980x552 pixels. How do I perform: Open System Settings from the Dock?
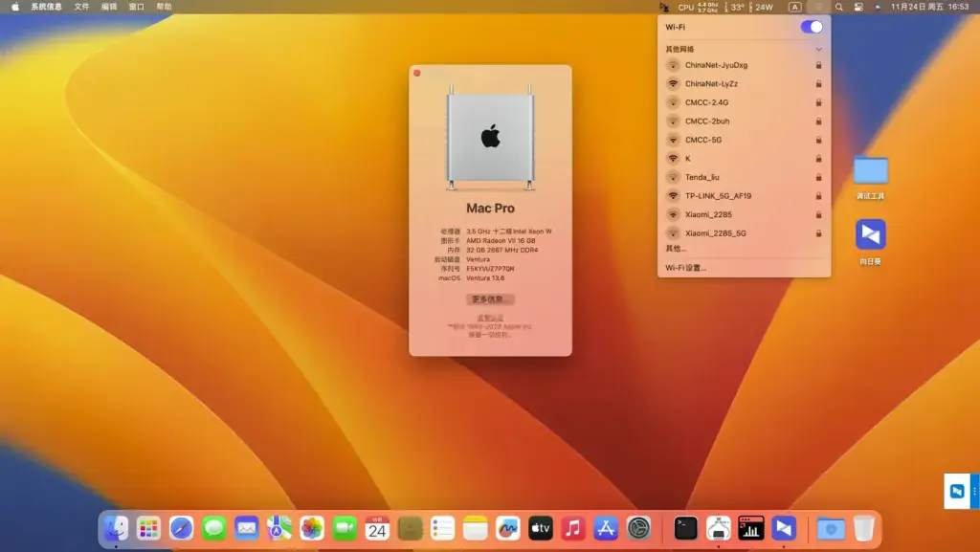click(x=638, y=528)
